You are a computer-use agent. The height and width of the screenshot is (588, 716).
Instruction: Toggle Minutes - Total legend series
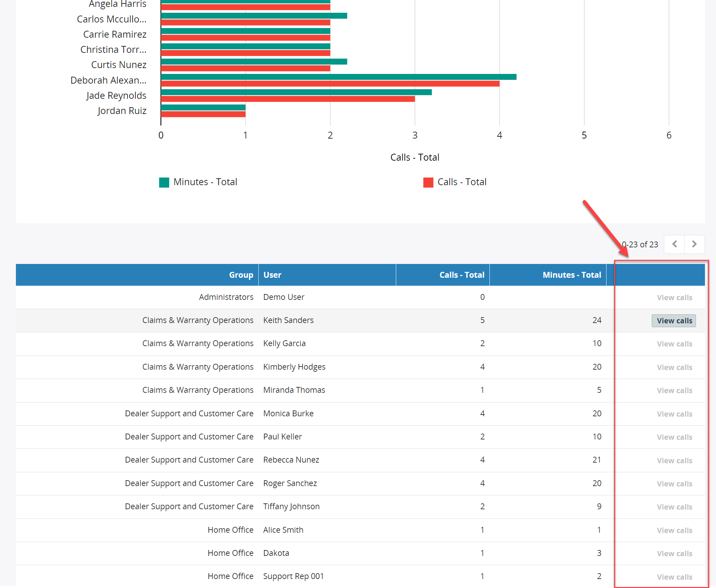pos(198,182)
